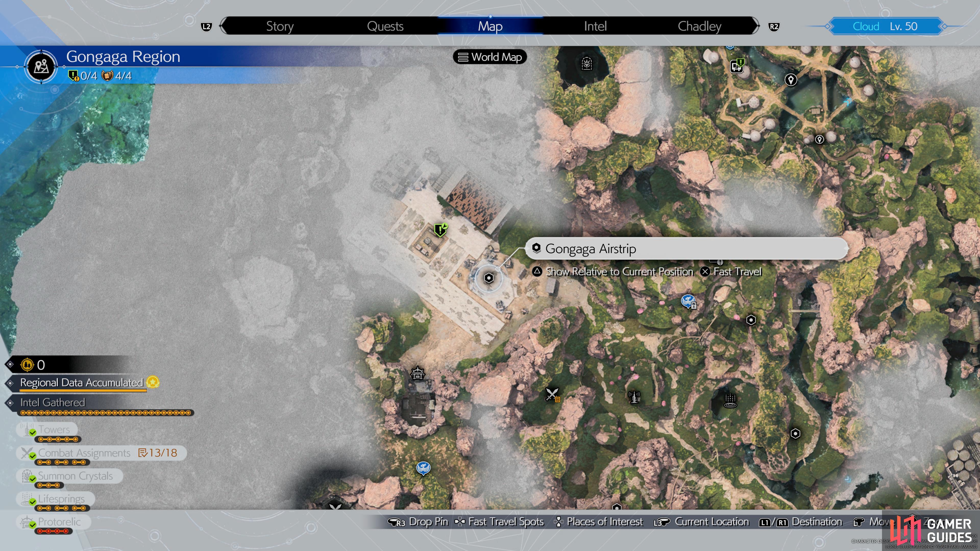Image resolution: width=980 pixels, height=551 pixels.
Task: Select the locked chocobo stop marker
Action: pos(689,302)
